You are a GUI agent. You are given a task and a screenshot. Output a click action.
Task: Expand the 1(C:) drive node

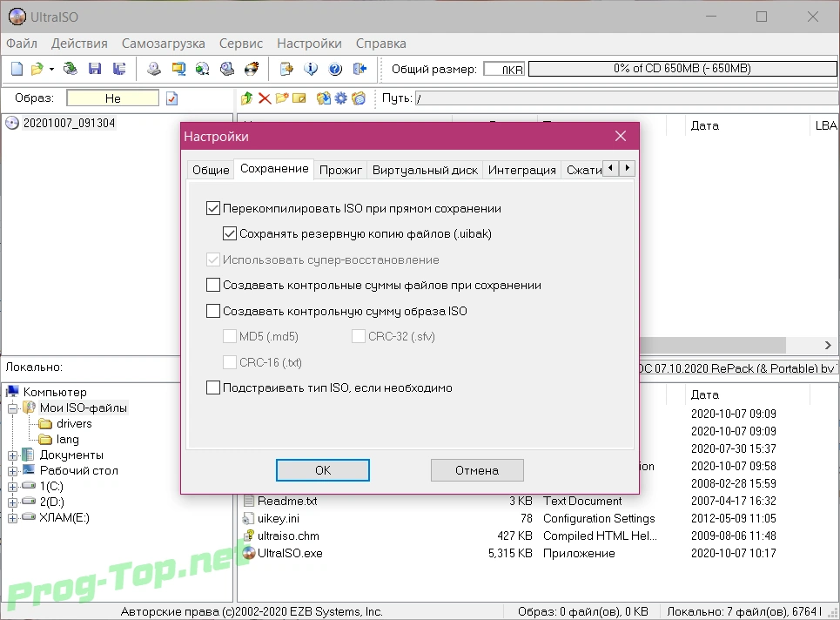(13, 487)
